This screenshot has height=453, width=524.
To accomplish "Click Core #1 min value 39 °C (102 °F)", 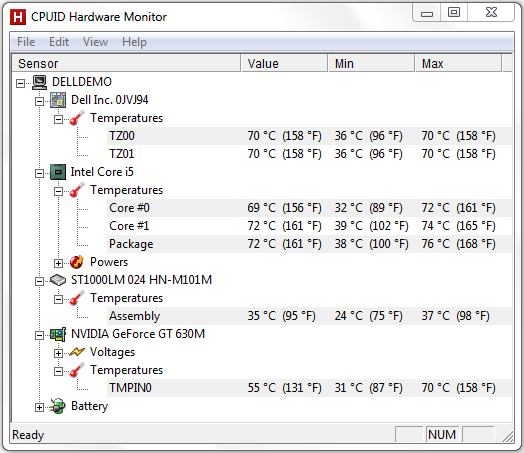I will point(372,226).
